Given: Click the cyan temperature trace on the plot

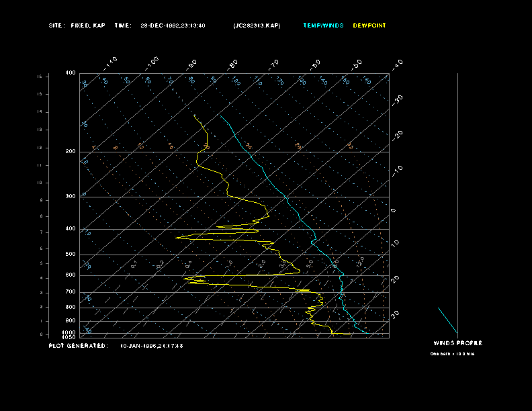Looking at the screenshot, I should [x=287, y=198].
